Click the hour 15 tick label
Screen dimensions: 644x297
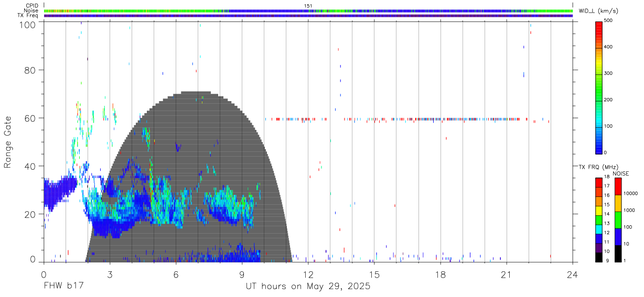(374, 274)
